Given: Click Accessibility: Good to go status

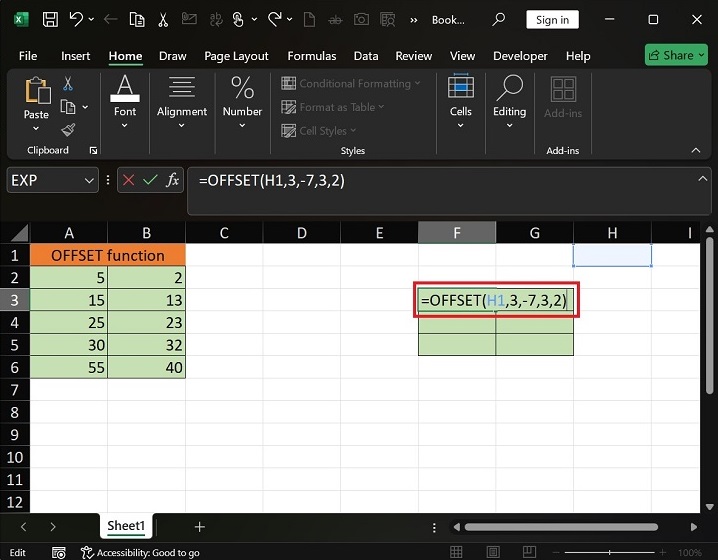Looking at the screenshot, I should tap(140, 553).
